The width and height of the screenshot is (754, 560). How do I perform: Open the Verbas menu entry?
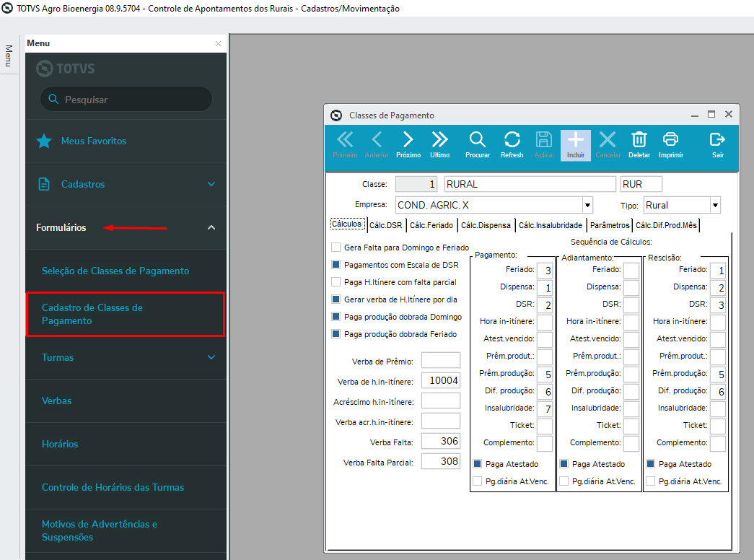57,401
